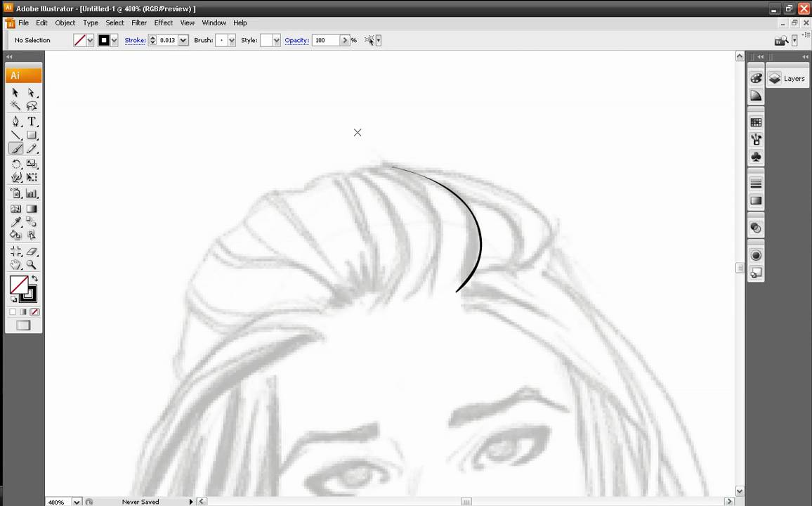The image size is (812, 506).
Task: Open the Brush dropdown in the control bar
Action: 232,40
